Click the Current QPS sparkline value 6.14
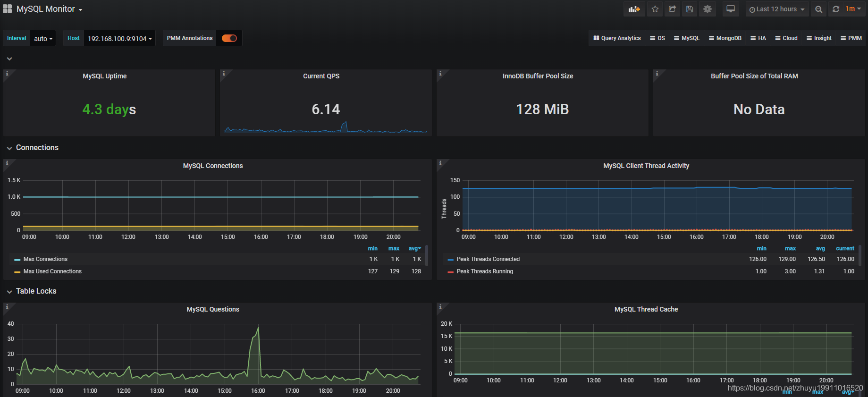868x397 pixels. (x=326, y=110)
